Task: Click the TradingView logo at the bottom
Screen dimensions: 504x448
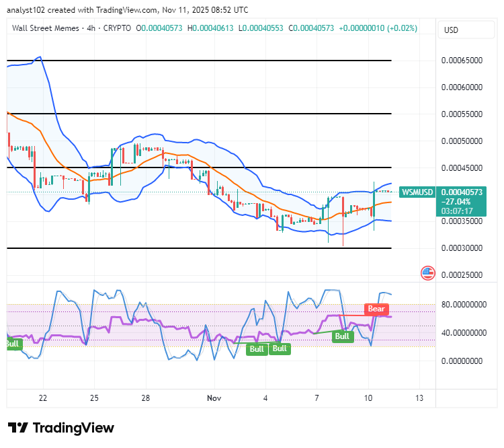Action: tap(61, 428)
